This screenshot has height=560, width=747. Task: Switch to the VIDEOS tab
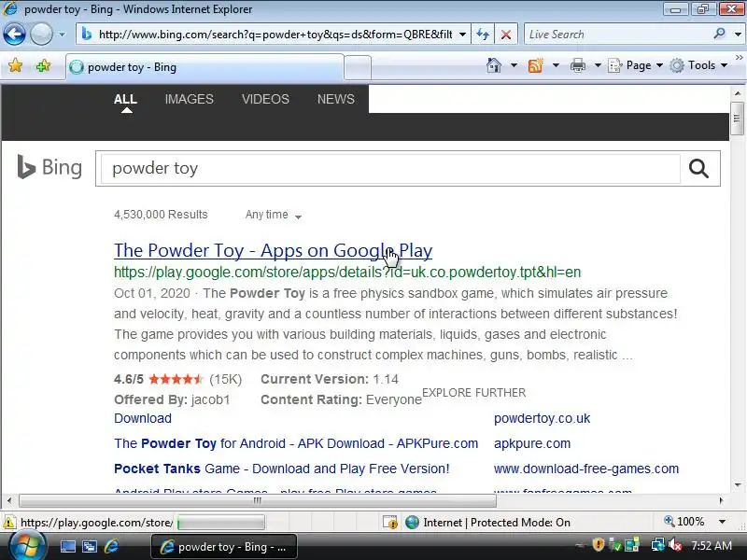[265, 99]
